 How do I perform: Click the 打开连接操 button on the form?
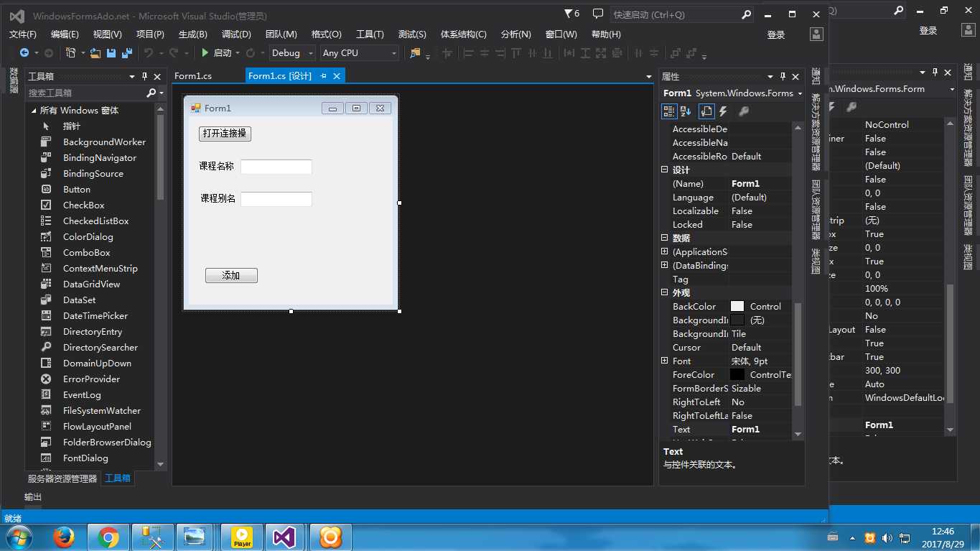click(x=225, y=134)
